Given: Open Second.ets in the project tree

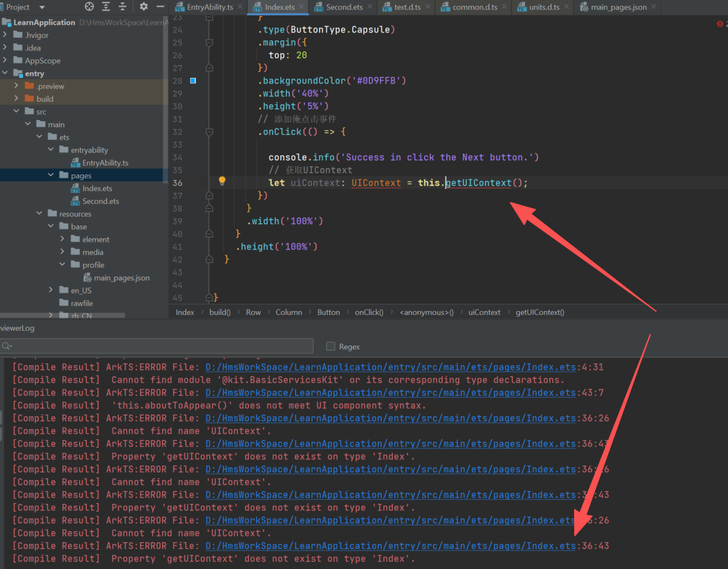Looking at the screenshot, I should [100, 201].
